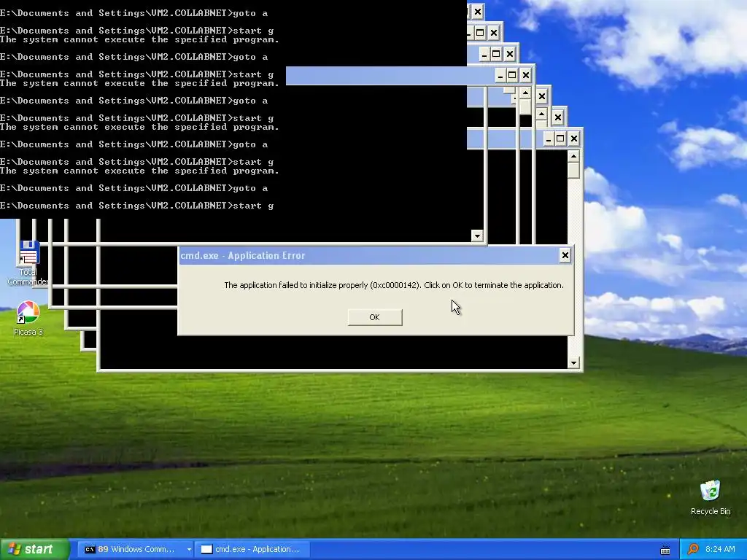Click scroll-down arrow beside the 'start g' console
Screen dimensions: 747x560
(x=477, y=236)
